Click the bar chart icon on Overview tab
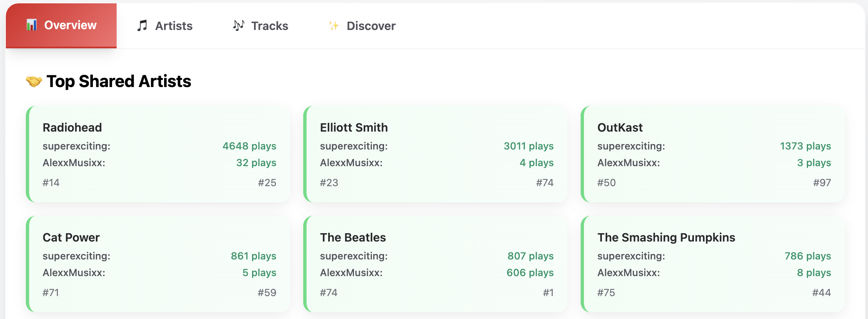The height and width of the screenshot is (319, 868). 32,25
